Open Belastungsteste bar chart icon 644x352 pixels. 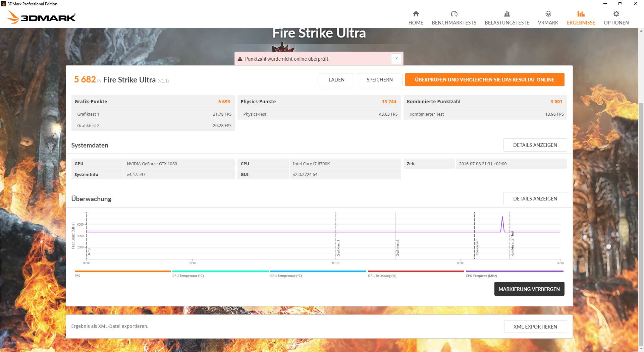507,14
